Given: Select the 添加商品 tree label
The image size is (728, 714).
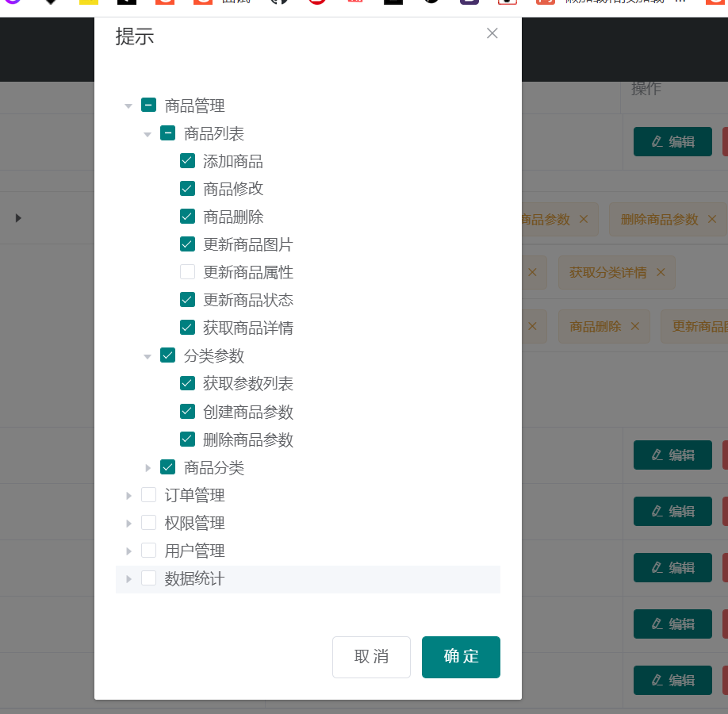Looking at the screenshot, I should (x=233, y=162).
